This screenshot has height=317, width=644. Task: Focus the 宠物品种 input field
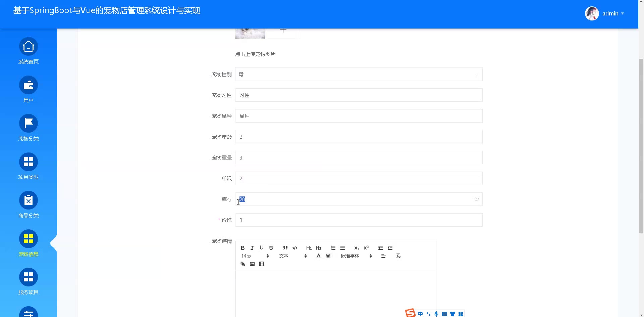[359, 116]
